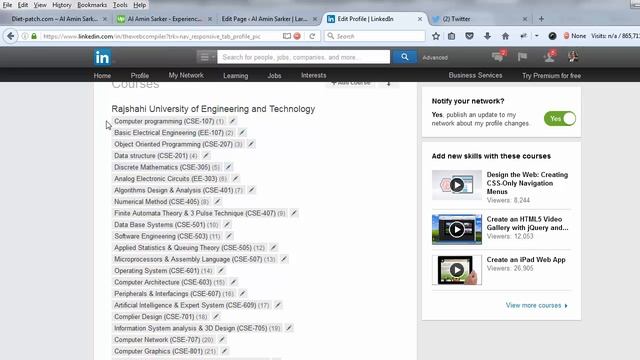Open My Network nav item
640x360 pixels.
pos(186,75)
